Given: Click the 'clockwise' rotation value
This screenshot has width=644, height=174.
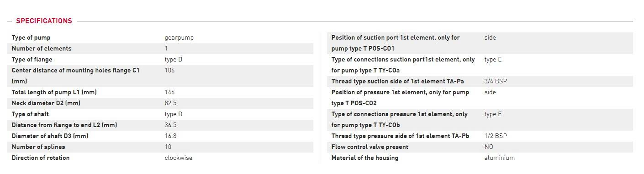Looking at the screenshot, I should pos(179,158).
